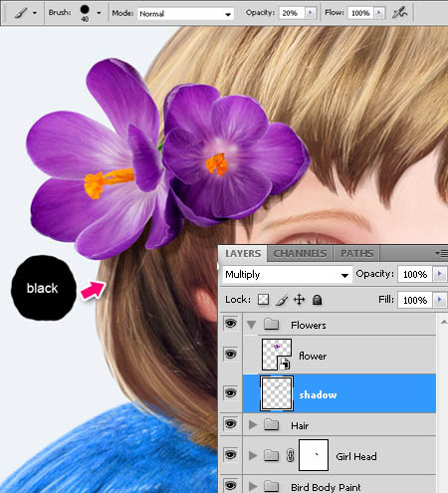Hide the Hair group

[230, 424]
